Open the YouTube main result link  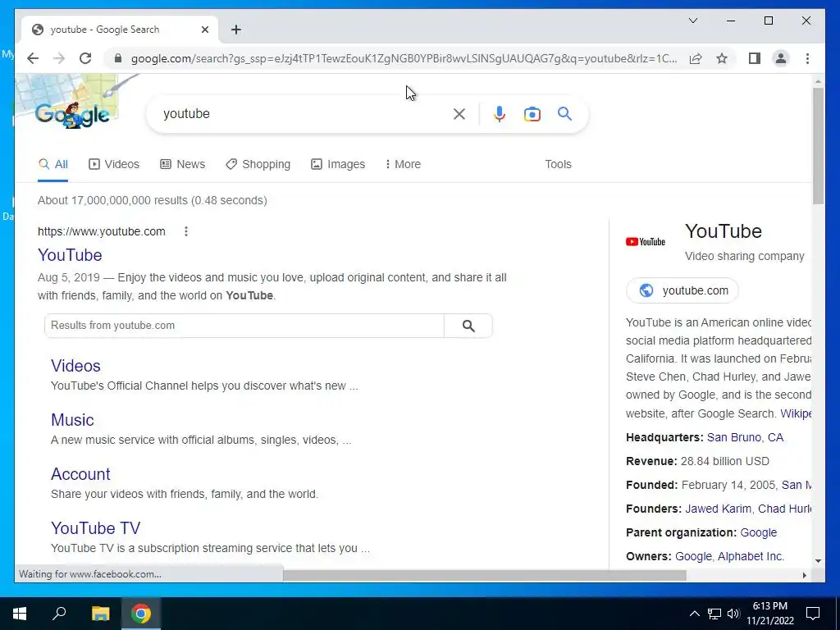point(70,255)
